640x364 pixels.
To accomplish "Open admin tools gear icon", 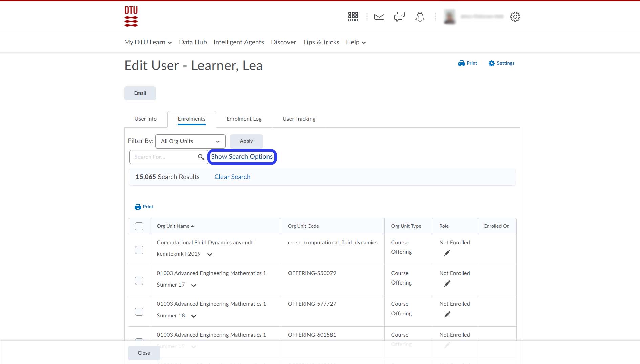I will point(515,17).
